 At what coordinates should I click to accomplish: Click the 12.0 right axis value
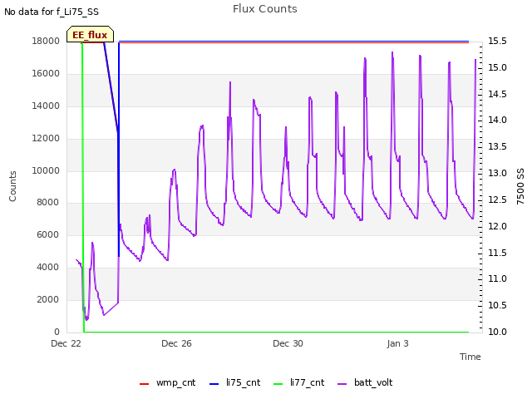tap(497, 226)
